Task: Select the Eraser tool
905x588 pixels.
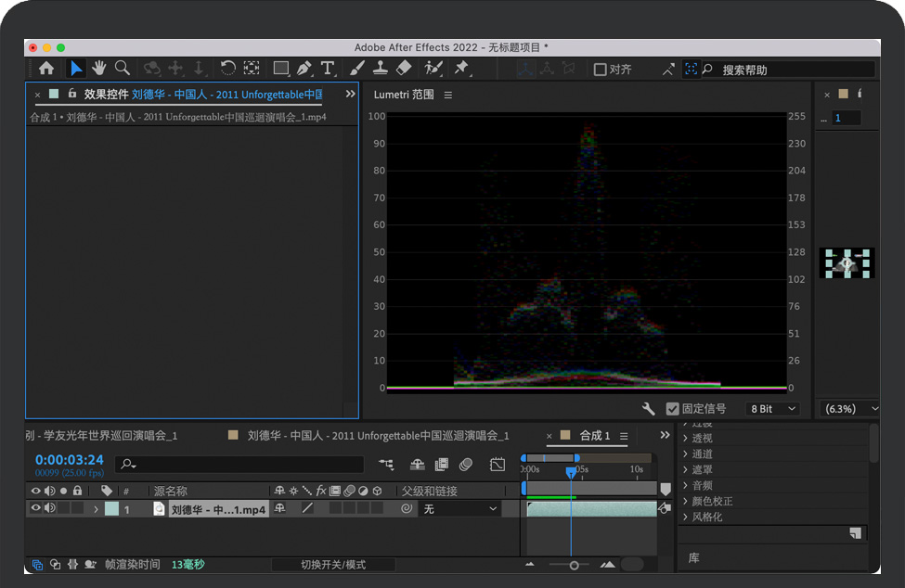Action: pyautogui.click(x=404, y=68)
